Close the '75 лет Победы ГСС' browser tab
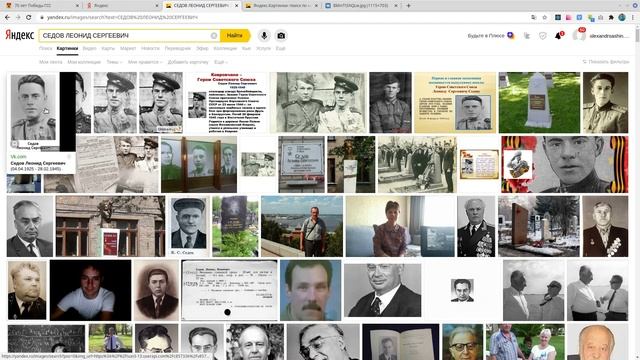640x360 pixels. pos(78,6)
